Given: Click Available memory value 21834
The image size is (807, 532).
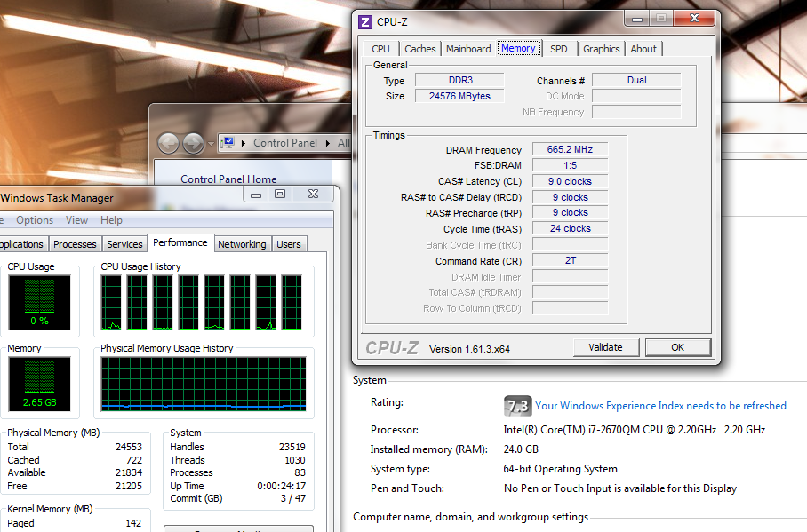Looking at the screenshot, I should [x=129, y=472].
